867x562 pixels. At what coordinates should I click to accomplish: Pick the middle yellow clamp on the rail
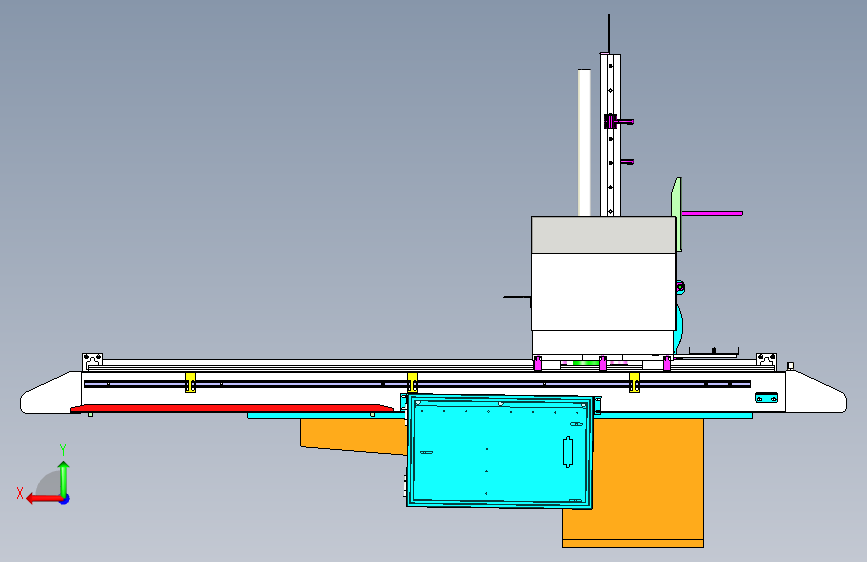(412, 382)
